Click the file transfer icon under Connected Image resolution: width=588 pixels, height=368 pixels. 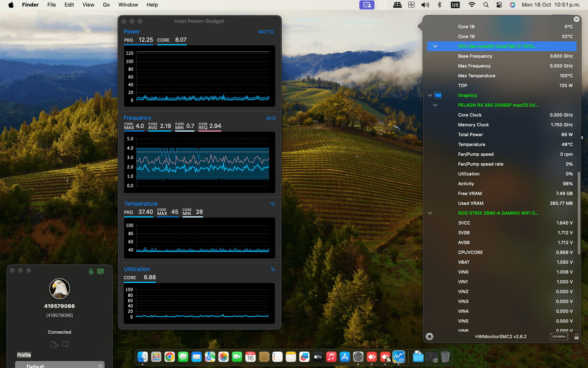(54, 344)
